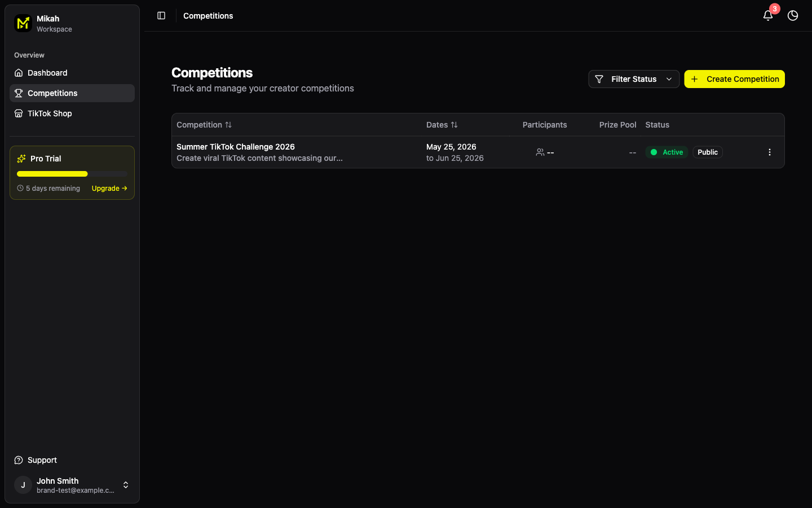Open the Dashboard page

tap(72, 73)
